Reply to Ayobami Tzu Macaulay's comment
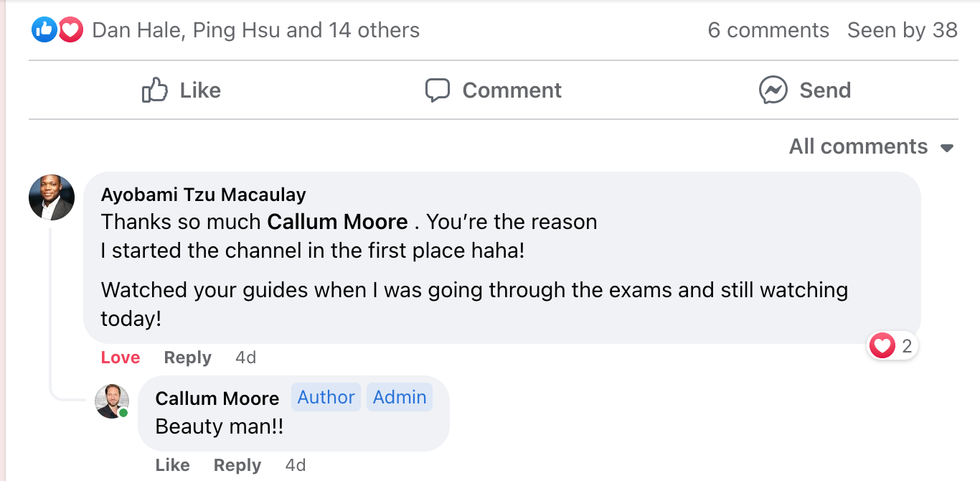Viewport: 980px width, 481px height. coord(187,358)
